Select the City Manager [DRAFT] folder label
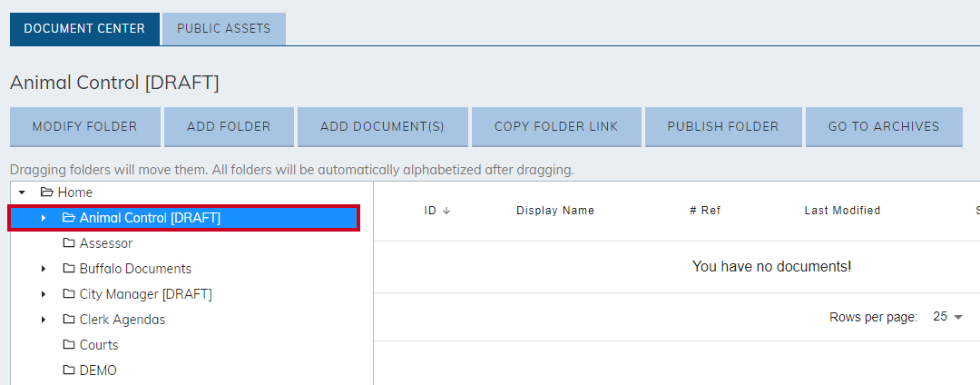This screenshot has width=980, height=385. click(x=145, y=294)
